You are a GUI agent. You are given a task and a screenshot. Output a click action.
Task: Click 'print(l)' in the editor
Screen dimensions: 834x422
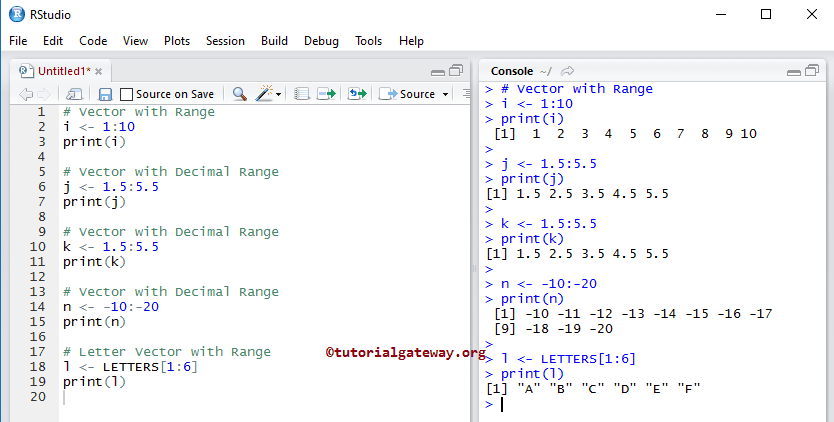pyautogui.click(x=94, y=382)
